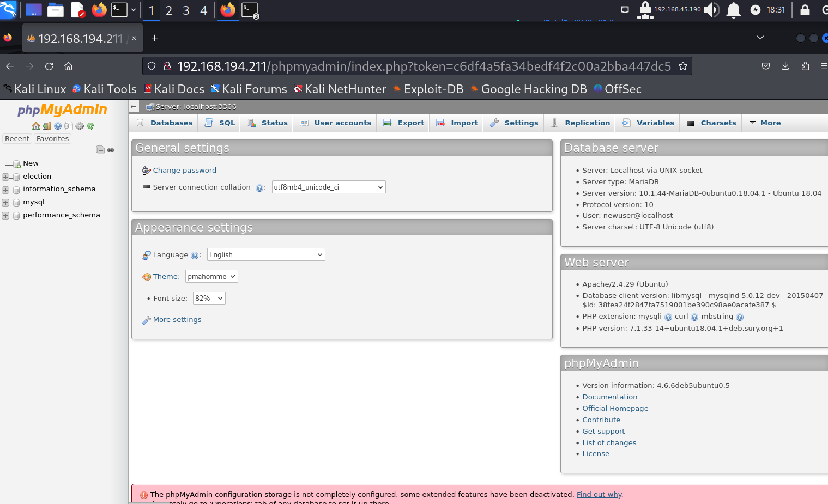
Task: Click Firefox back arrow button
Action: click(10, 66)
